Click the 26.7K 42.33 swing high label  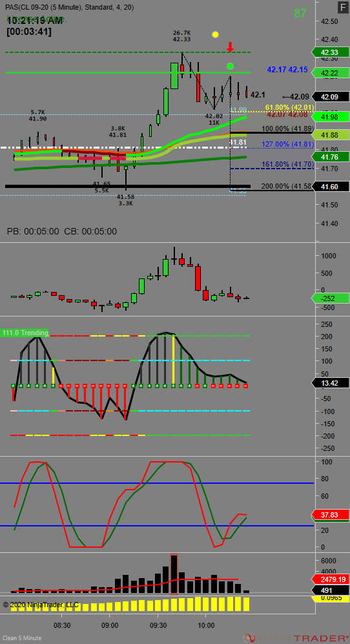(181, 36)
